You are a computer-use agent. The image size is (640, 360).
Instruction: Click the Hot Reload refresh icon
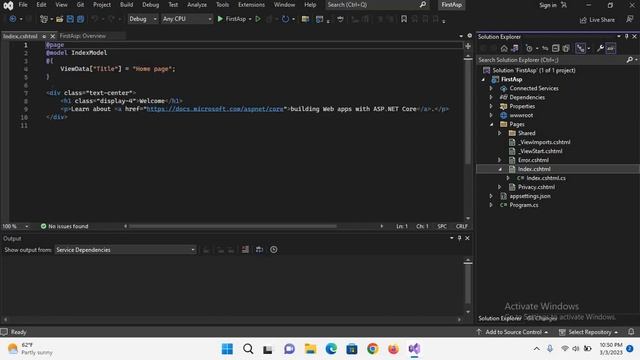(285, 19)
